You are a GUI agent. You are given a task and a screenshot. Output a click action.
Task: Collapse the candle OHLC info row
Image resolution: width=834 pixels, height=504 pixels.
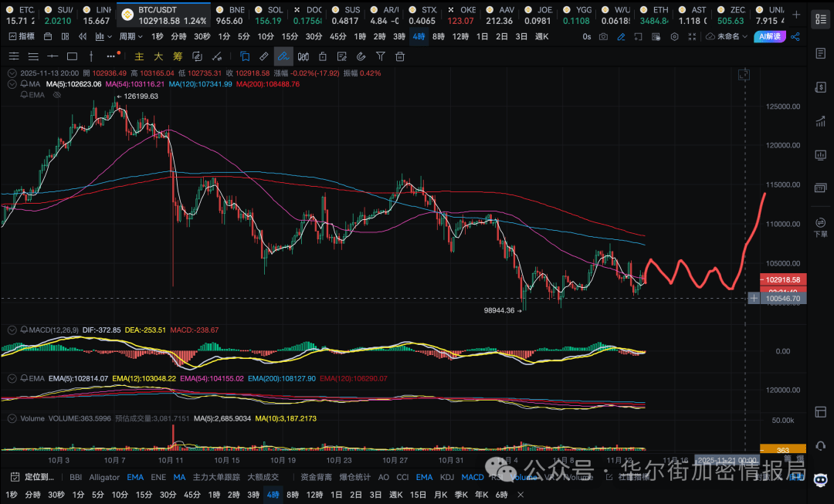(12, 73)
